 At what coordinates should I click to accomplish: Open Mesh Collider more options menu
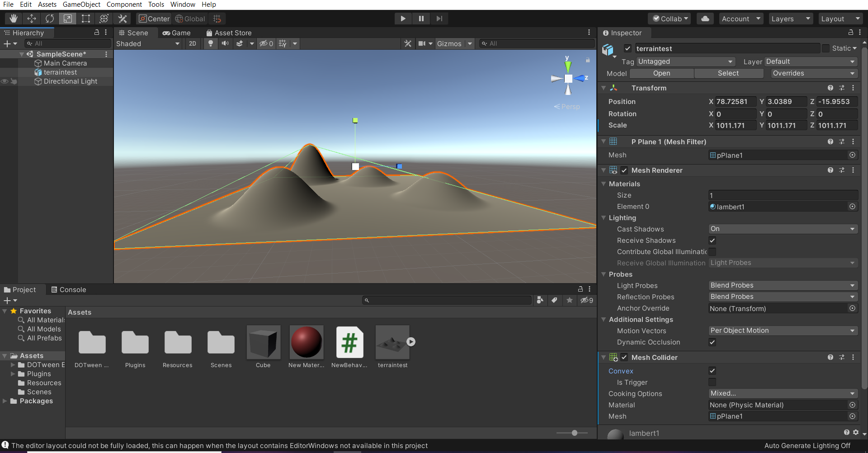click(853, 357)
